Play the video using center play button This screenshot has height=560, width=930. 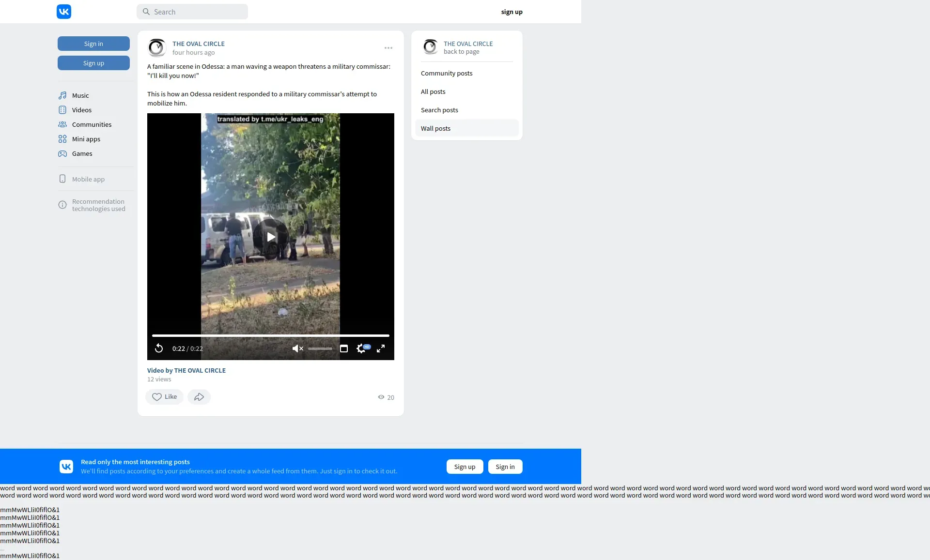(x=271, y=237)
